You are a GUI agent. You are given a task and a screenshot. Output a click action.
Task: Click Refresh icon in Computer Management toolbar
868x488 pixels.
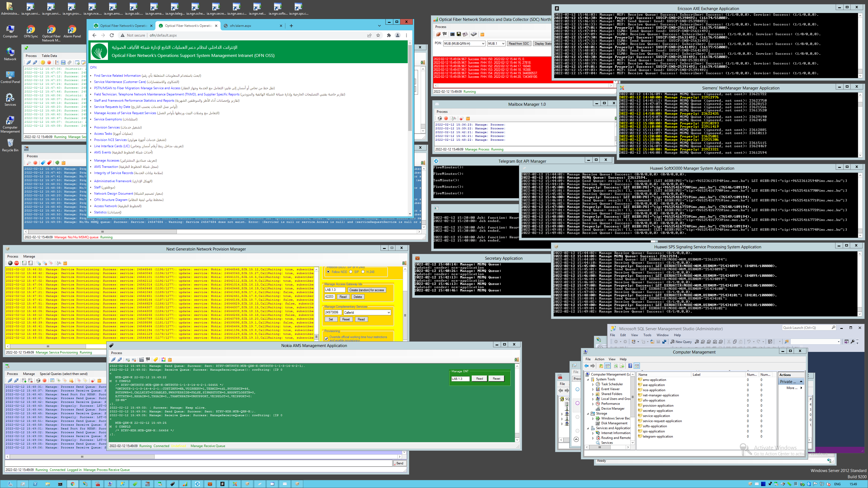tap(616, 366)
